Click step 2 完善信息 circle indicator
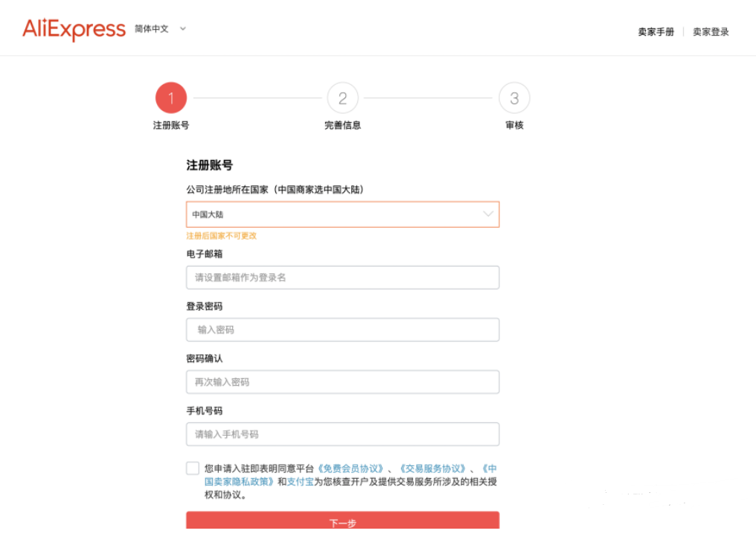Viewport: 756px width, 551px height. click(342, 97)
